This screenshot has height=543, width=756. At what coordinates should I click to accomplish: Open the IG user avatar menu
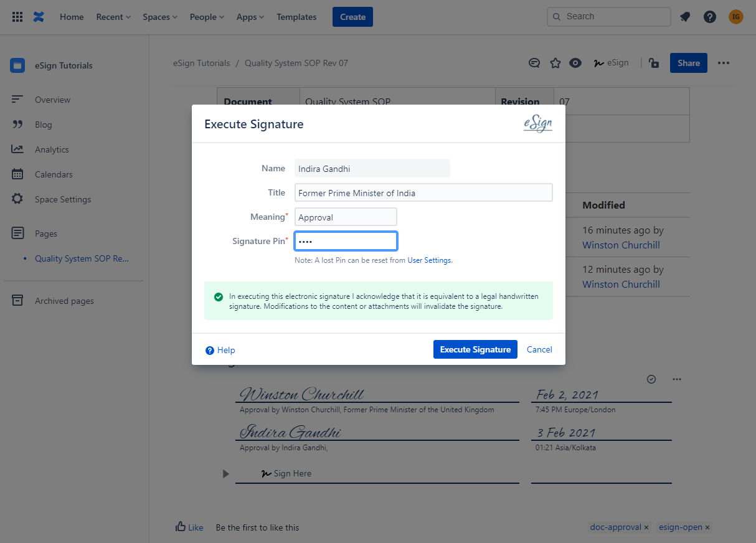click(x=736, y=17)
